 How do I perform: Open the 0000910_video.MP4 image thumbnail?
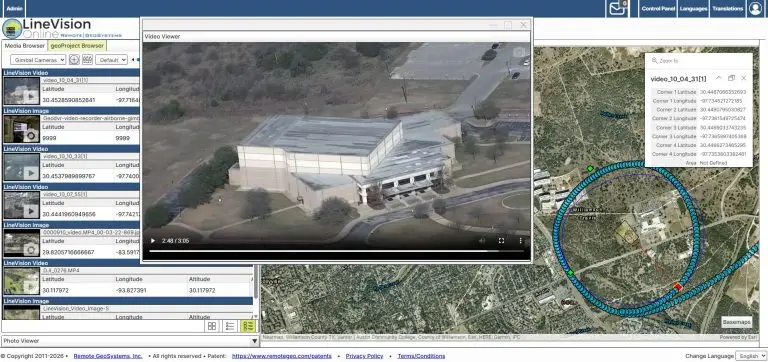(21, 243)
